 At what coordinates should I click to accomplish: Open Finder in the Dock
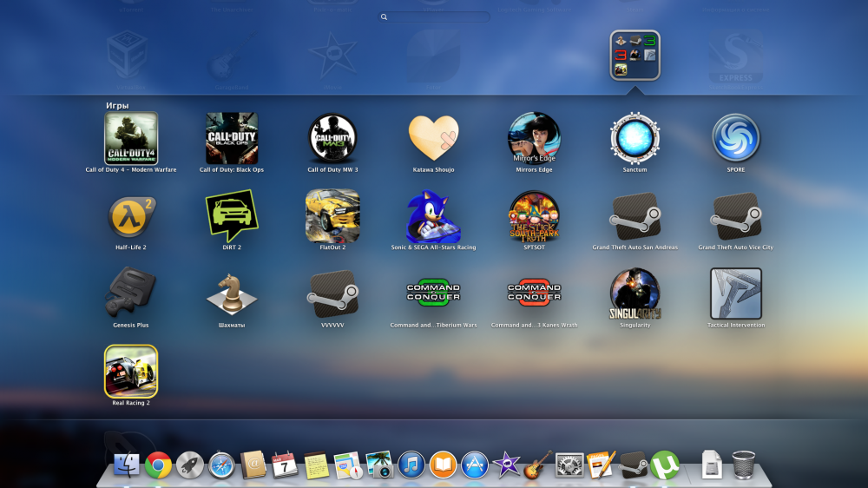(x=126, y=465)
